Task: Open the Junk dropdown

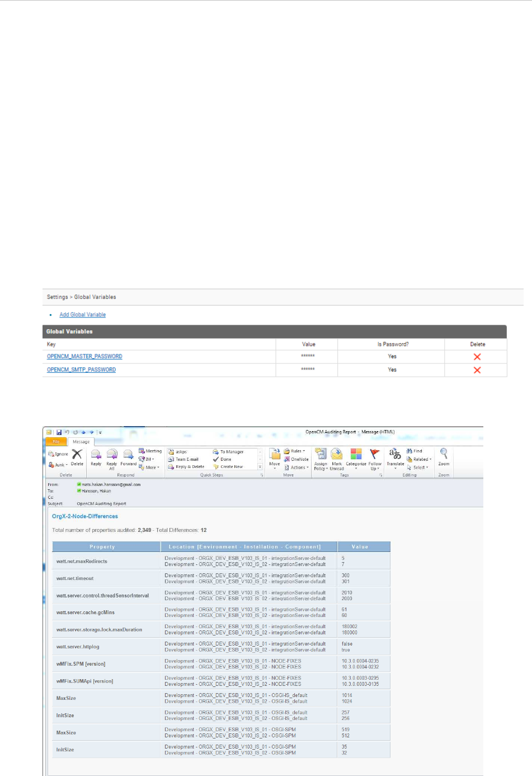Action: [58, 465]
